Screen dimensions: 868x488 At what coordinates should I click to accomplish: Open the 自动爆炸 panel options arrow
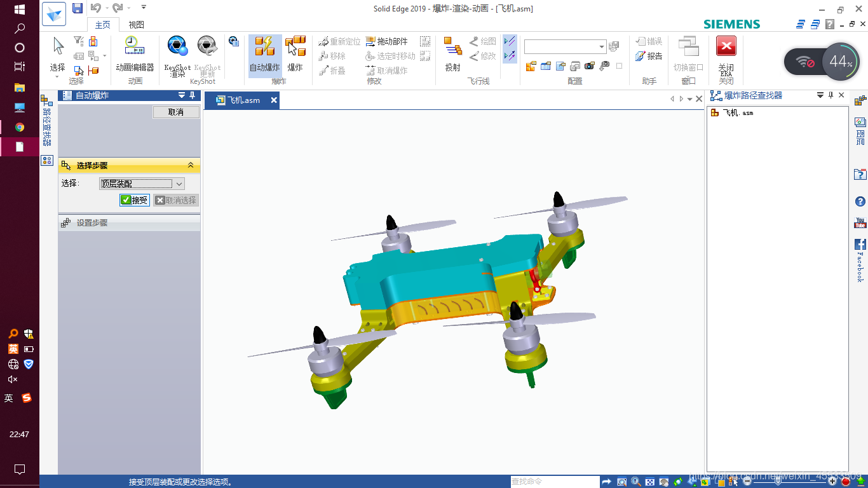[x=182, y=95]
